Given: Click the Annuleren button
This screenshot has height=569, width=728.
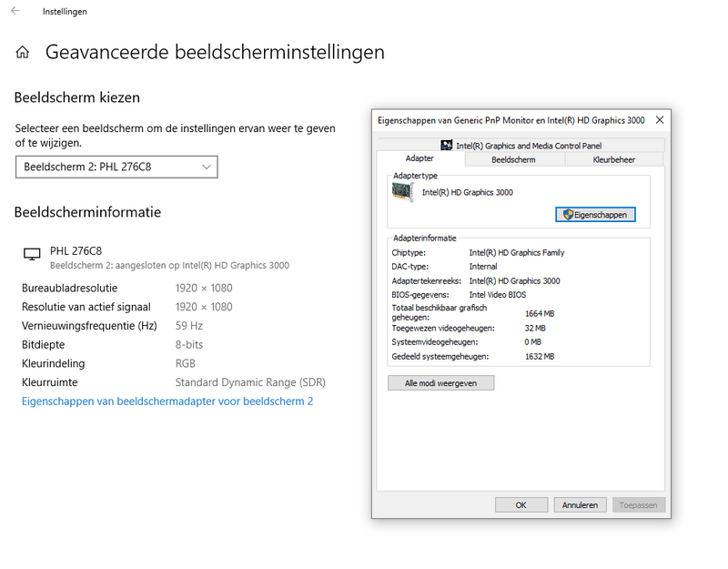Looking at the screenshot, I should click(580, 505).
